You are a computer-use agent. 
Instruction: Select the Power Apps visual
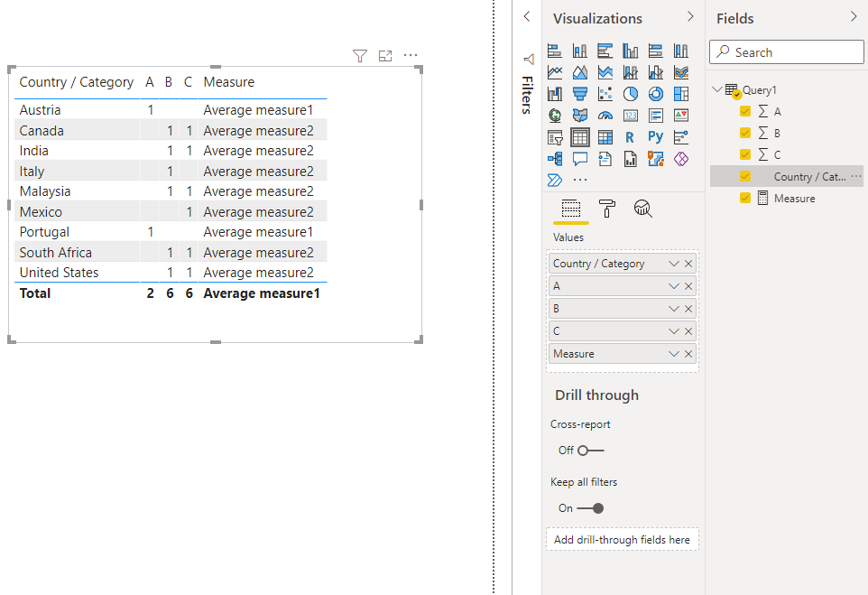point(681,159)
